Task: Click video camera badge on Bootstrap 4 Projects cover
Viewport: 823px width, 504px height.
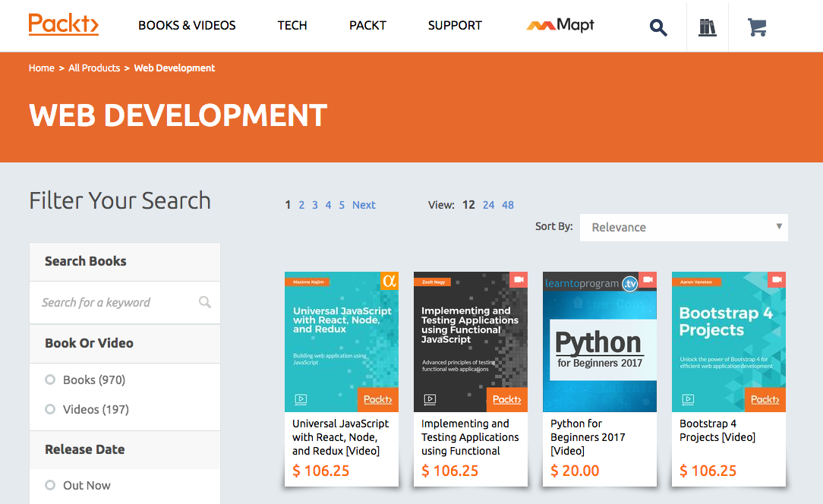Action: (777, 279)
